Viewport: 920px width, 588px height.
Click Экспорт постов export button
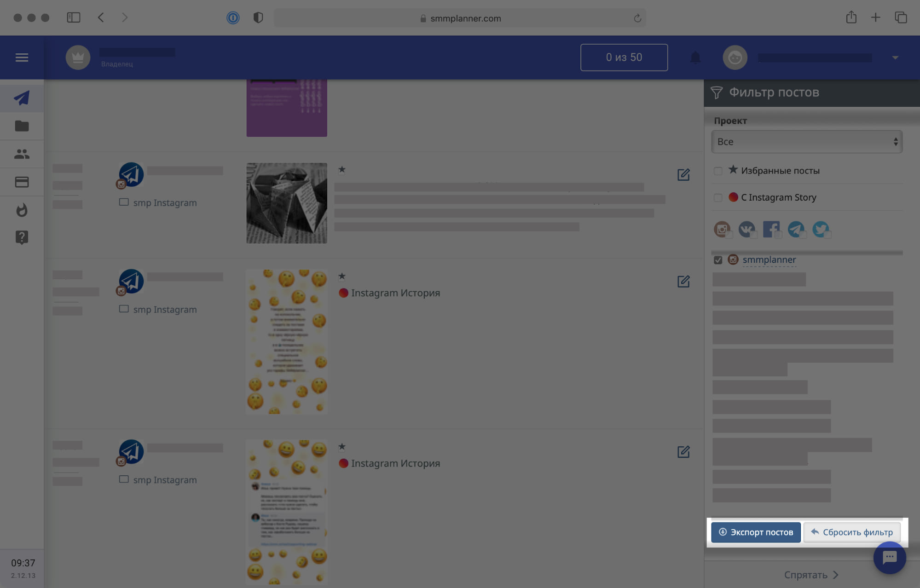pyautogui.click(x=756, y=532)
